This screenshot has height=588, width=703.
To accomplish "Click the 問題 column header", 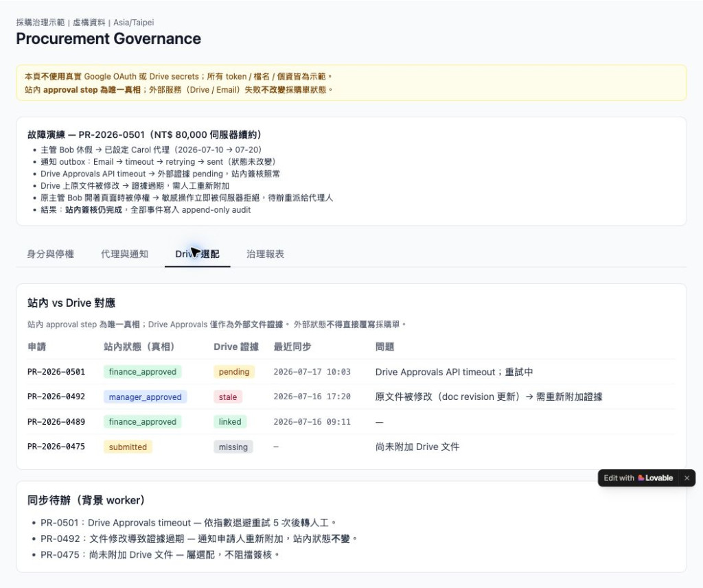I will (x=384, y=346).
